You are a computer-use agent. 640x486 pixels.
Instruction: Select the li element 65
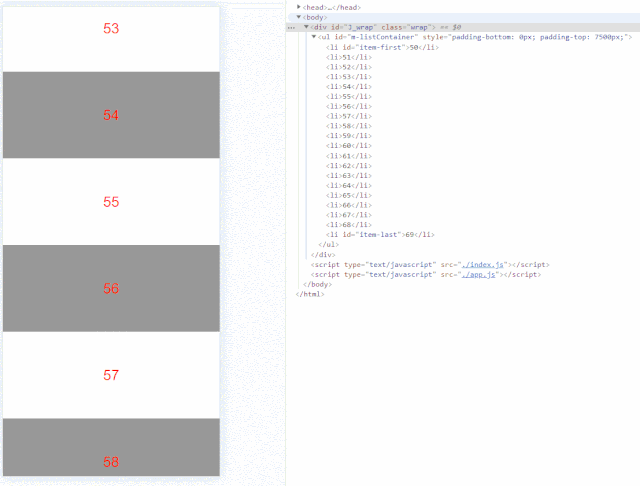(349, 195)
